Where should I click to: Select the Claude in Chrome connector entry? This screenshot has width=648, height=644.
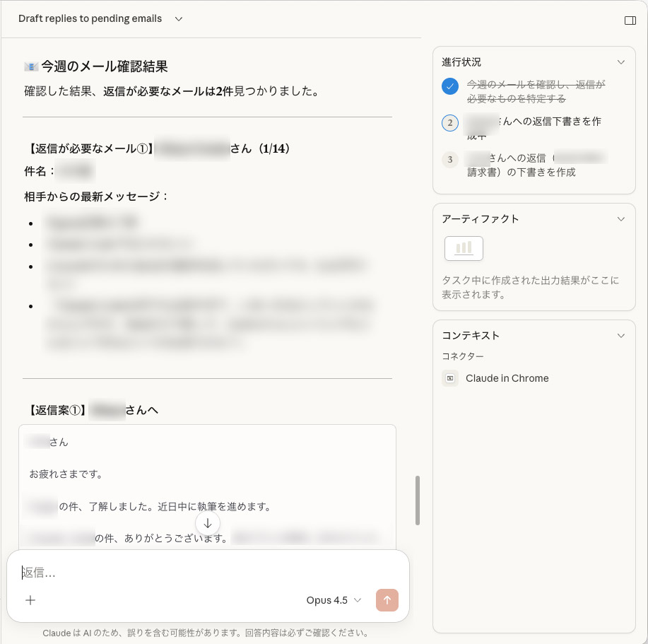(507, 378)
